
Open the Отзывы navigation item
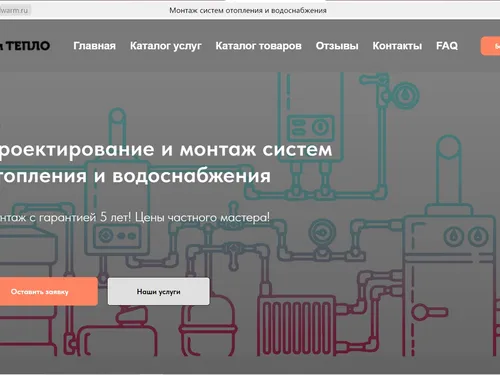337,46
